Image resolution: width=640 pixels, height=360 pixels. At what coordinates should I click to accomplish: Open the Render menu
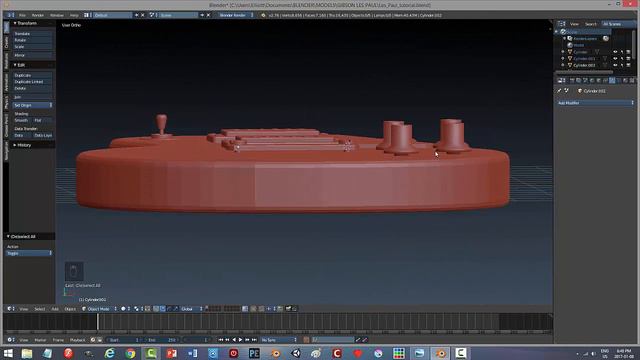coord(38,15)
